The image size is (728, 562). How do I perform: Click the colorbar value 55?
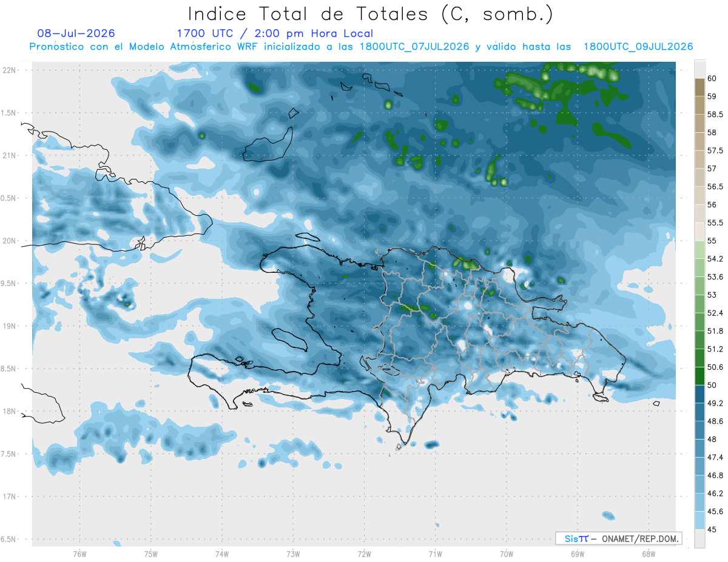pos(713,241)
